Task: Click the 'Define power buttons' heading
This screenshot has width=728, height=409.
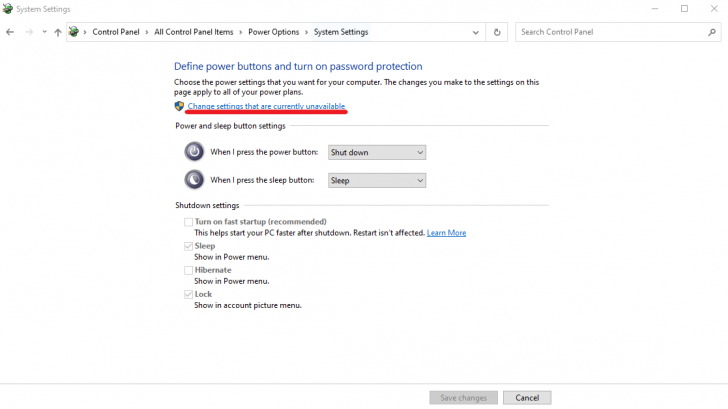Action: 298,66
